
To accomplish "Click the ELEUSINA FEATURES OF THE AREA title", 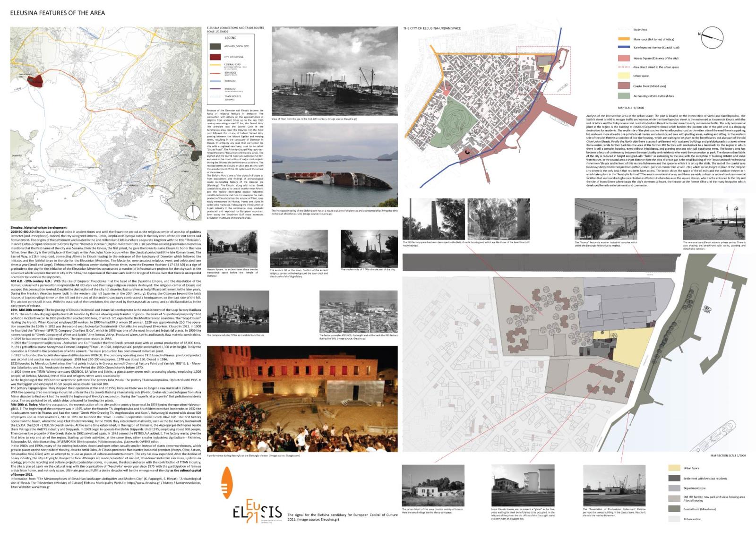I will tap(58, 13).
